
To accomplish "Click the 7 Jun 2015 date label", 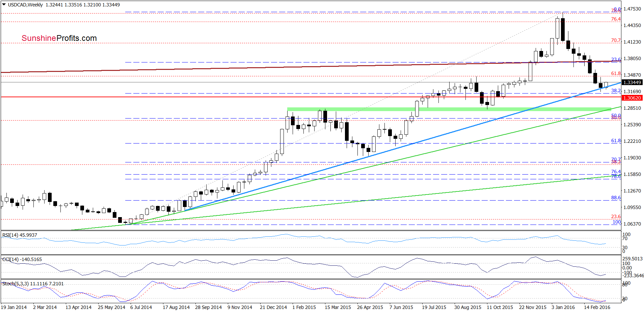I will coord(401,307).
